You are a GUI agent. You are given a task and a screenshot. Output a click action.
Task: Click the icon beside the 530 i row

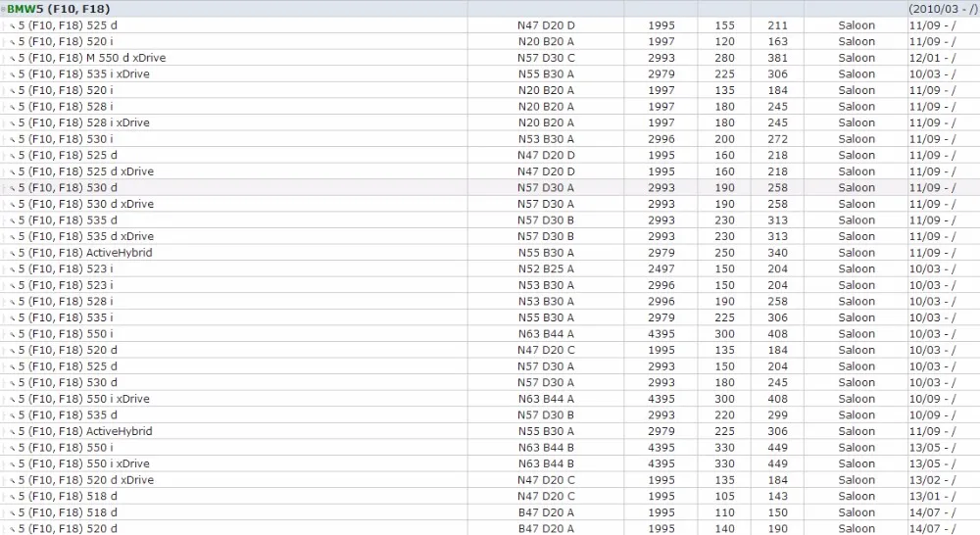[x=12, y=139]
